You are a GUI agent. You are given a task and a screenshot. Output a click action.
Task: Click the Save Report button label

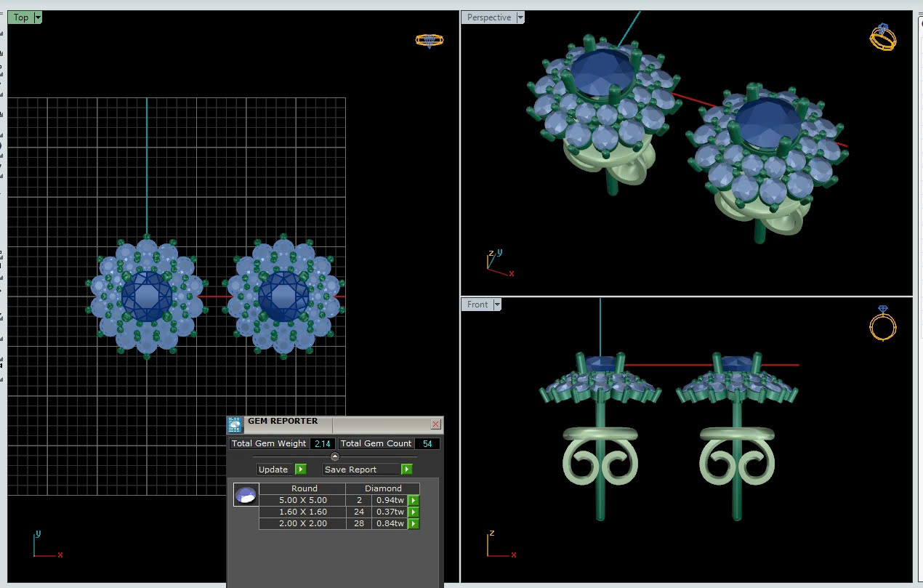(x=350, y=470)
